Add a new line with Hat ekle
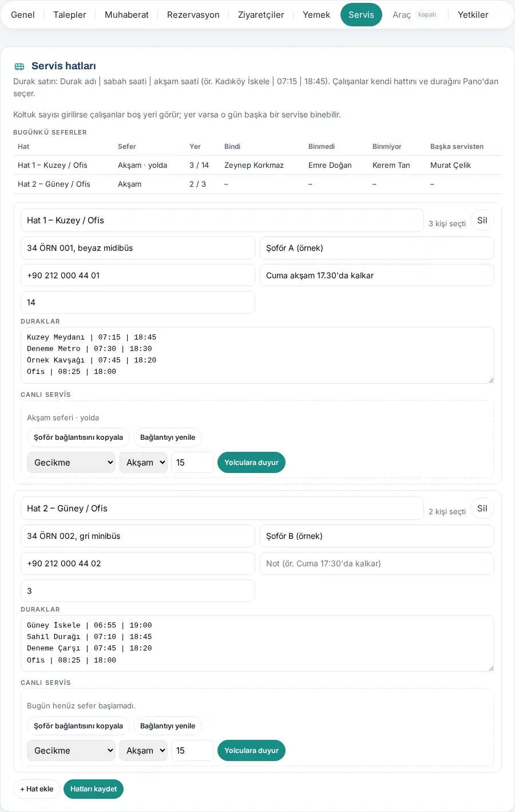Screen dimensions: 515x812 pos(37,789)
